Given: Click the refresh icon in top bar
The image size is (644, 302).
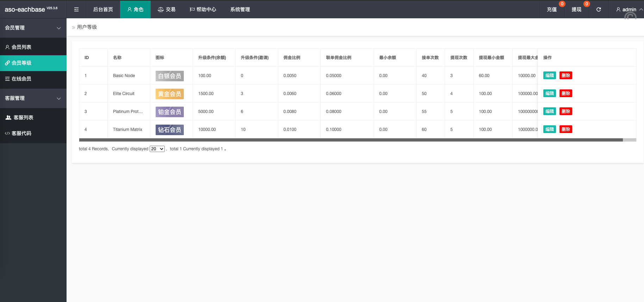Looking at the screenshot, I should click(x=599, y=10).
